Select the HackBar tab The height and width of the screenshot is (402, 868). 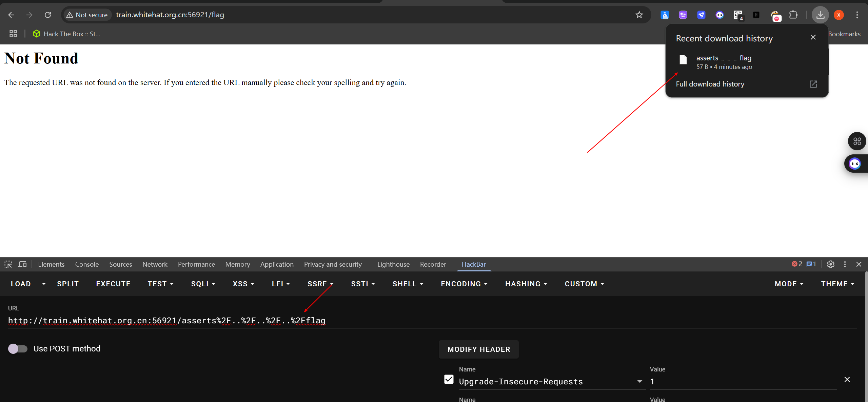(473, 264)
